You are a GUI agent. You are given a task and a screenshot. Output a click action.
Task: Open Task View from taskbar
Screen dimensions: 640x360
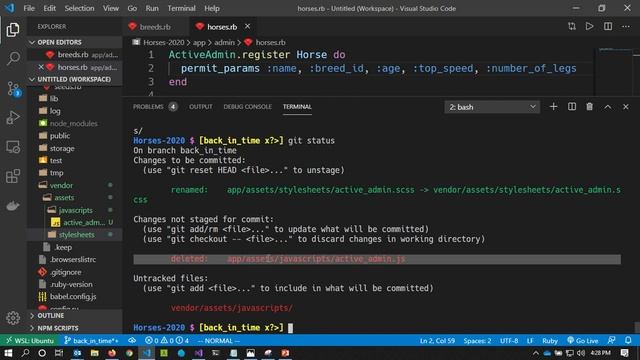click(59, 353)
